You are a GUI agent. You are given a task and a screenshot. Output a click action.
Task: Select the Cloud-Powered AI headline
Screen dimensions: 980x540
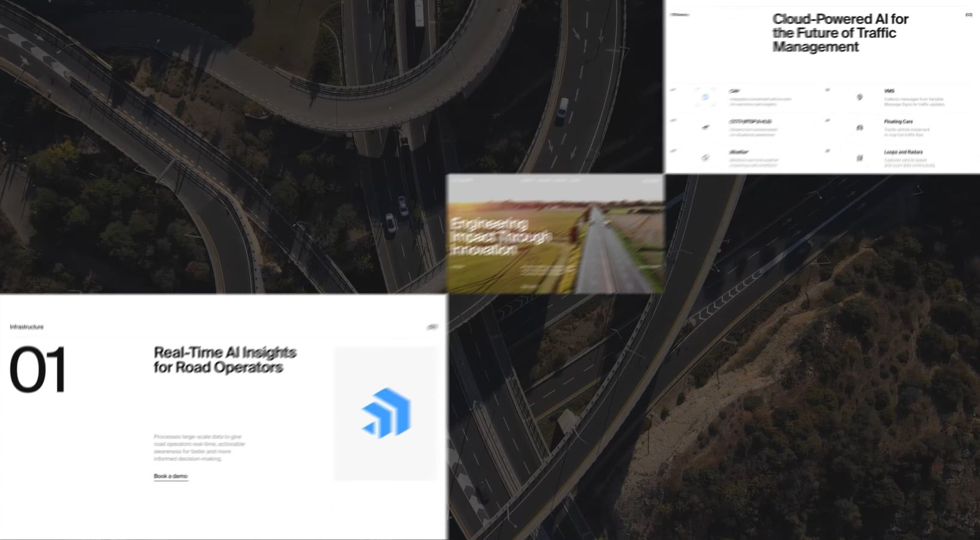point(840,33)
